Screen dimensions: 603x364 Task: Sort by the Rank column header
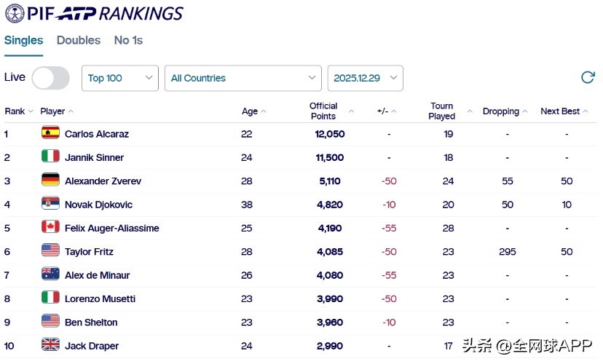[x=15, y=111]
